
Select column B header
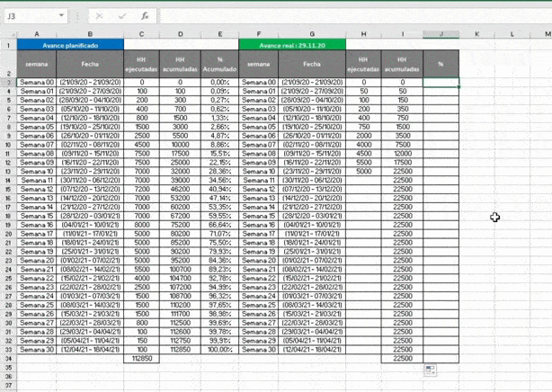click(90, 34)
